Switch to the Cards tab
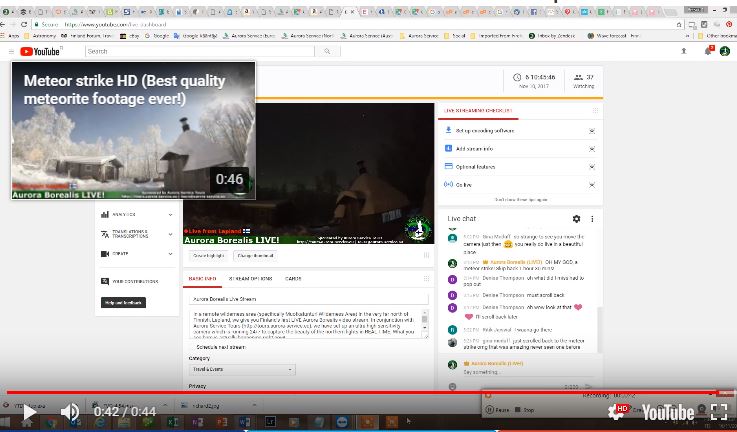 pos(293,278)
